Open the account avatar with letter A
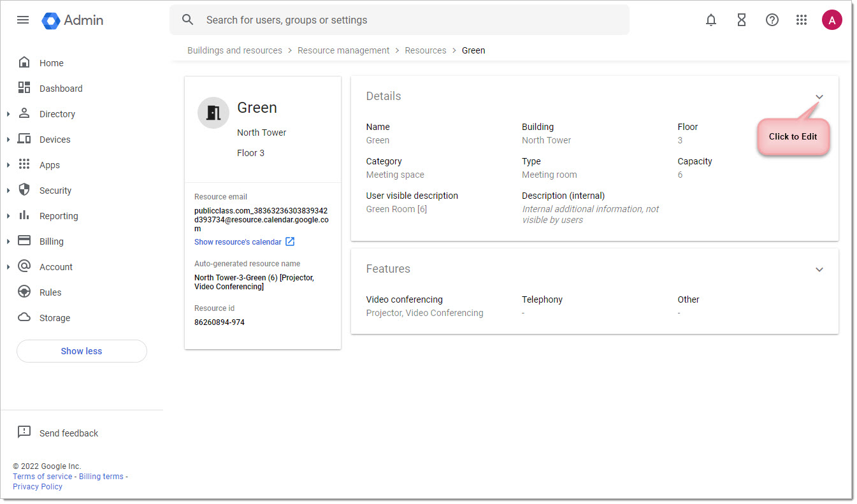 click(x=832, y=20)
